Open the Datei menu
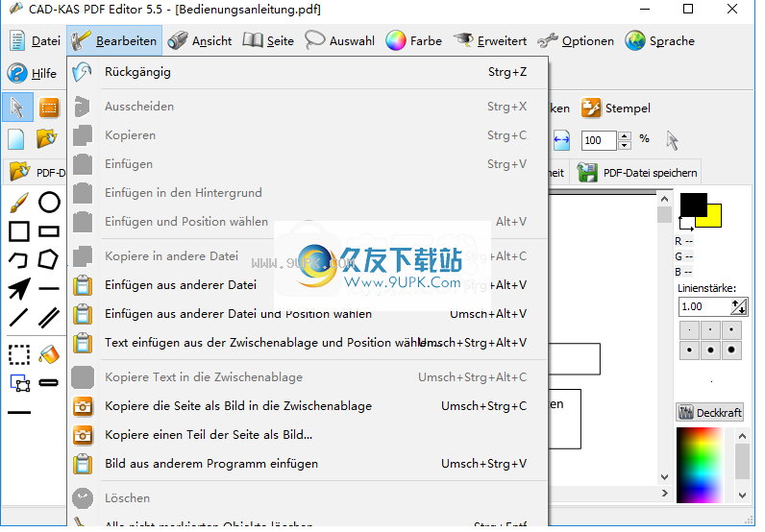 pyautogui.click(x=35, y=41)
